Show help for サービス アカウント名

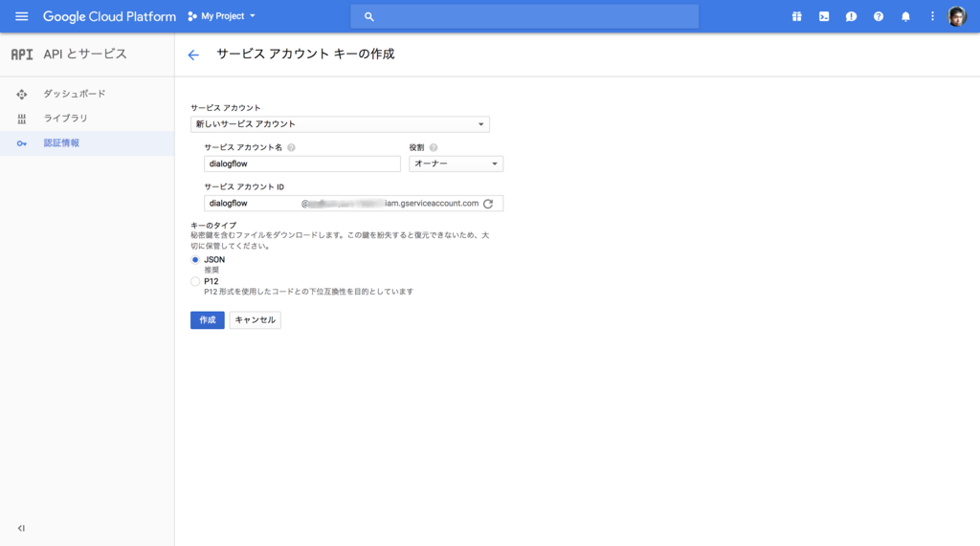(291, 147)
